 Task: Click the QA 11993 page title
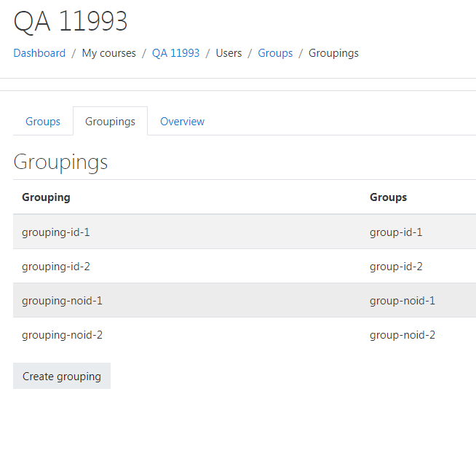(71, 21)
